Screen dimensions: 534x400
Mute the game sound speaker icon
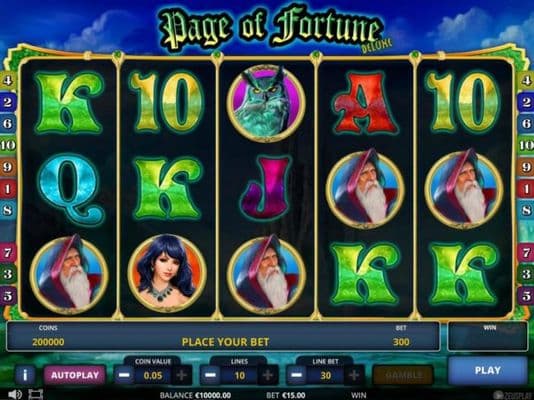pyautogui.click(x=15, y=395)
